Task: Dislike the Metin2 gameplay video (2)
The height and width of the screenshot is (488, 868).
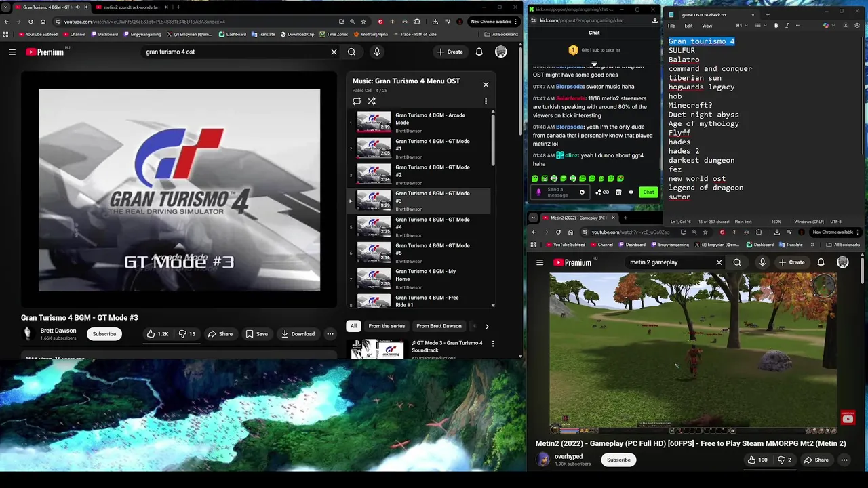Action: tap(785, 460)
